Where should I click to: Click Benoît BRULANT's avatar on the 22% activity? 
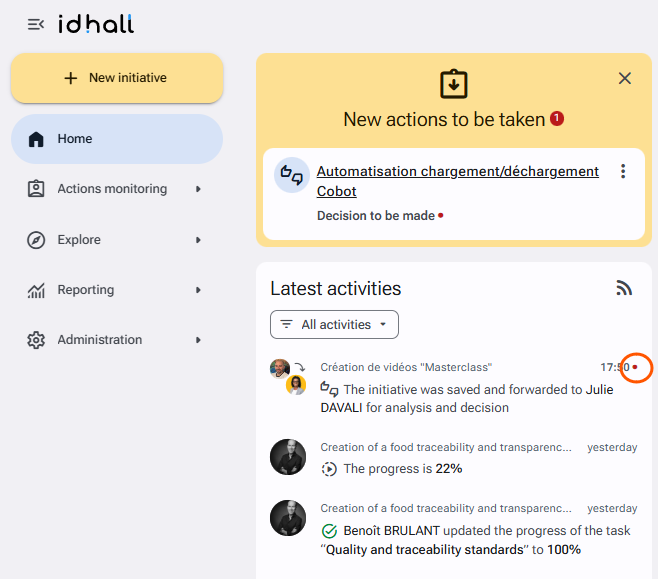(x=288, y=457)
